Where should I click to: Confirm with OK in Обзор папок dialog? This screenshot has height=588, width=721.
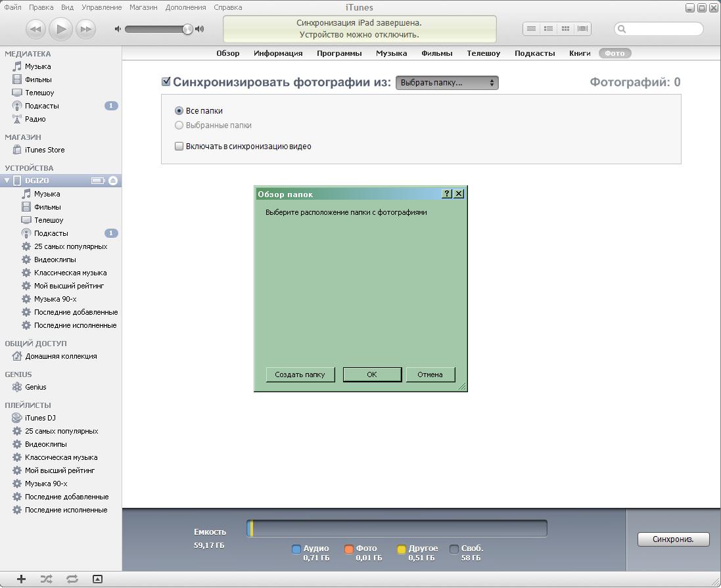pos(372,374)
